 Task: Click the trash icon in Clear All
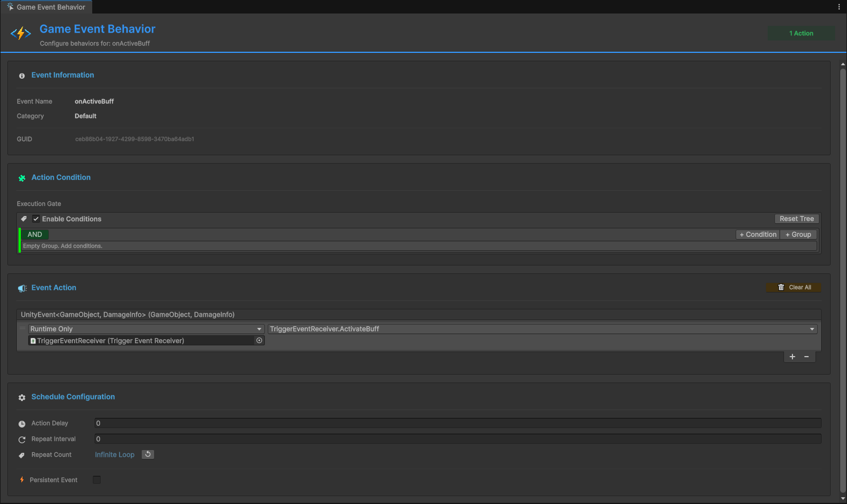(781, 287)
